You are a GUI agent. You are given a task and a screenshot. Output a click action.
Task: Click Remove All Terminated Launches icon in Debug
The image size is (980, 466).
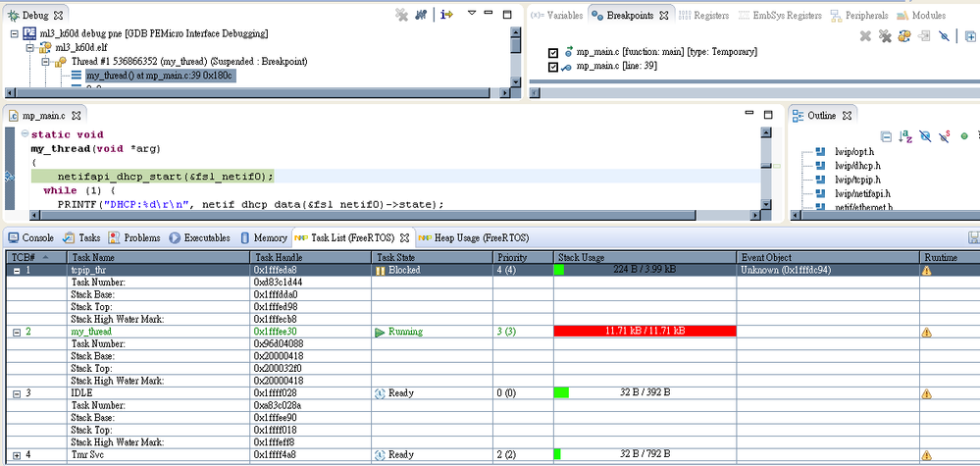tap(402, 15)
